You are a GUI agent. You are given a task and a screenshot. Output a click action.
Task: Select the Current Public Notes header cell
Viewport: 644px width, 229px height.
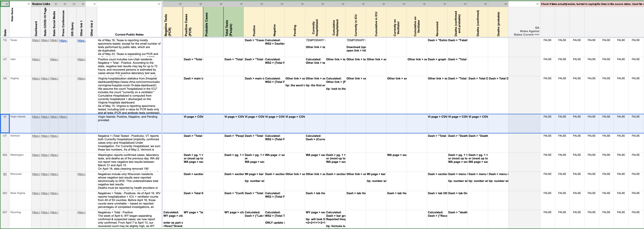coord(129,22)
